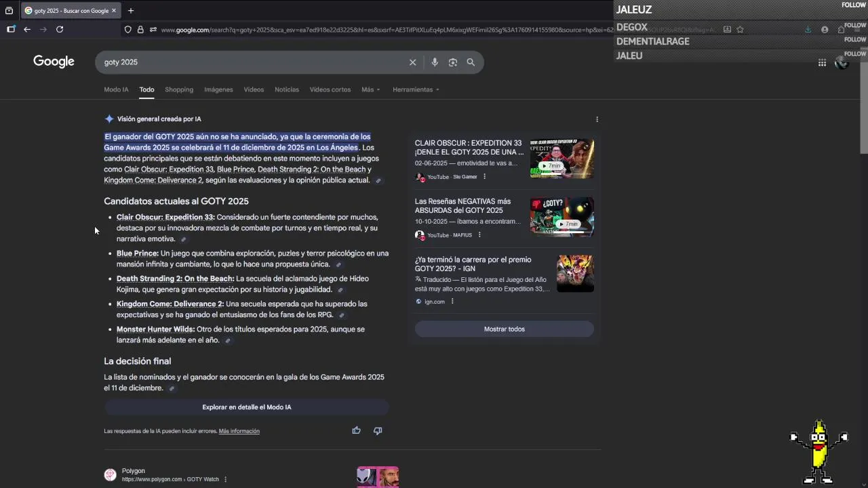The image size is (868, 488).
Task: Switch to Modo IA tab
Action: [116, 89]
